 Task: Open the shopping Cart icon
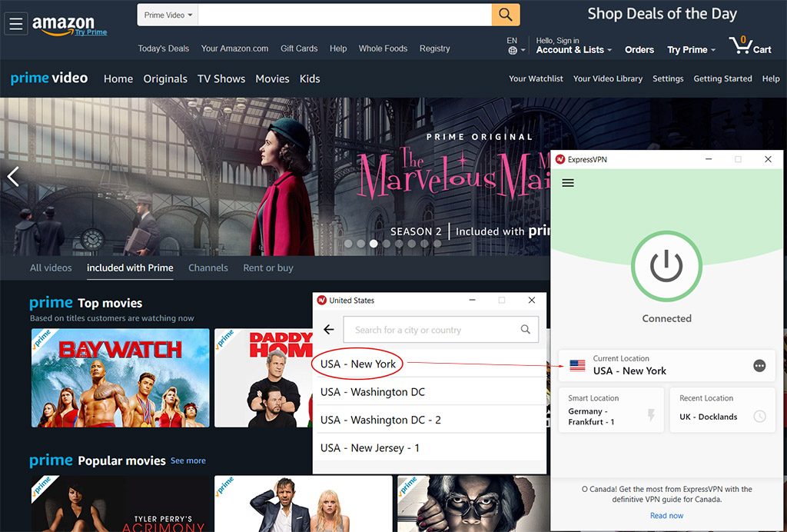coord(750,45)
